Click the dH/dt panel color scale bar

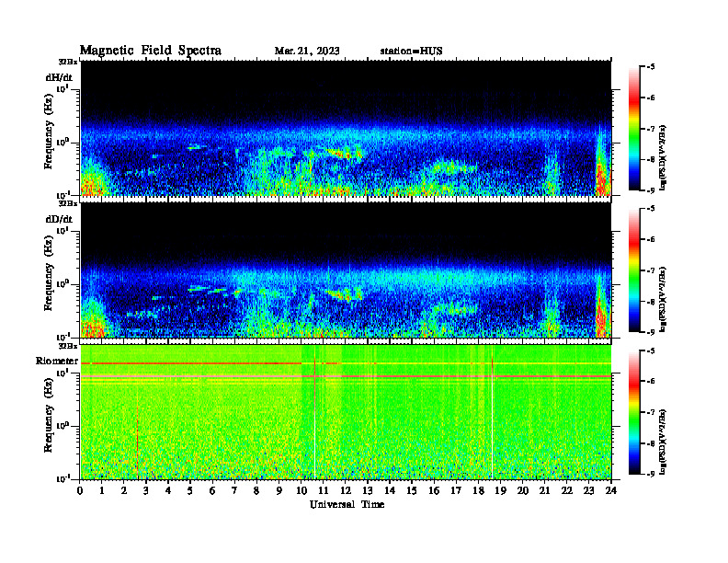(633, 129)
